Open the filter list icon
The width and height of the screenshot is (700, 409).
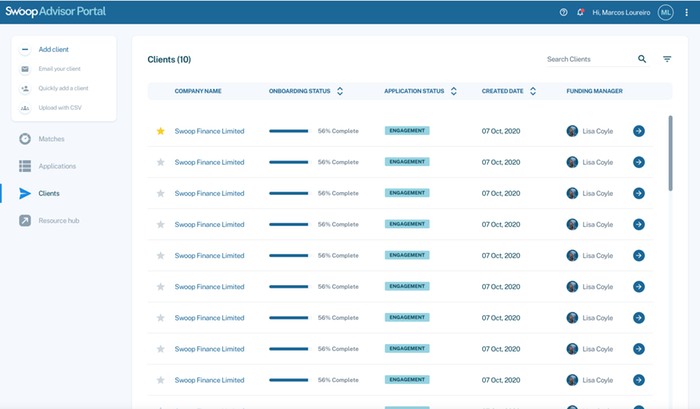[x=667, y=59]
